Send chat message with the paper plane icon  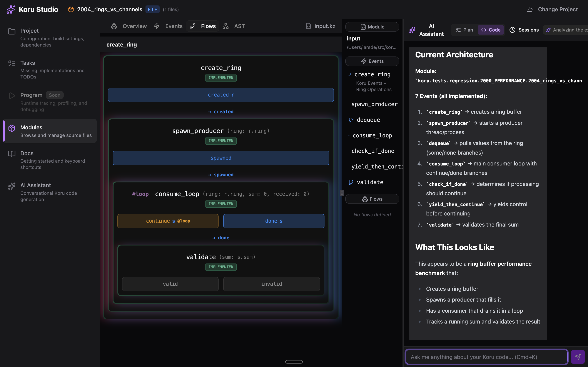(578, 357)
